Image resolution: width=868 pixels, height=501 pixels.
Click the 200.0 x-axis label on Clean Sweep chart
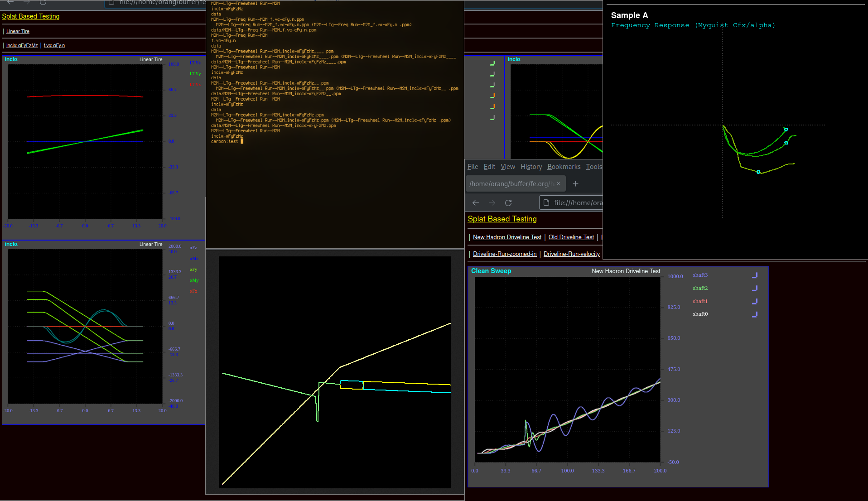coord(660,471)
